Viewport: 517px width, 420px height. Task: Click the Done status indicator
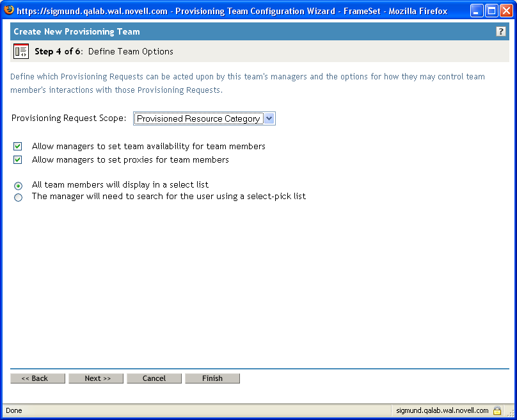13,410
